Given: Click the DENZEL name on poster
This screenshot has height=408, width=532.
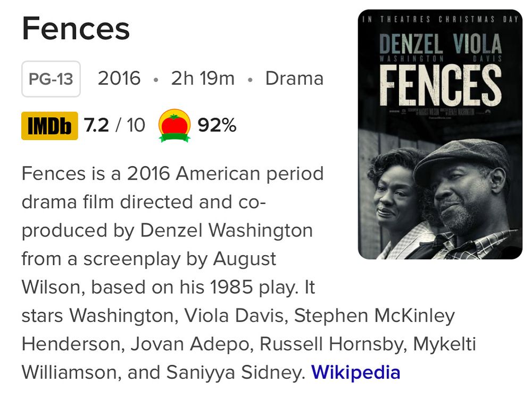Looking at the screenshot, I should 410,43.
